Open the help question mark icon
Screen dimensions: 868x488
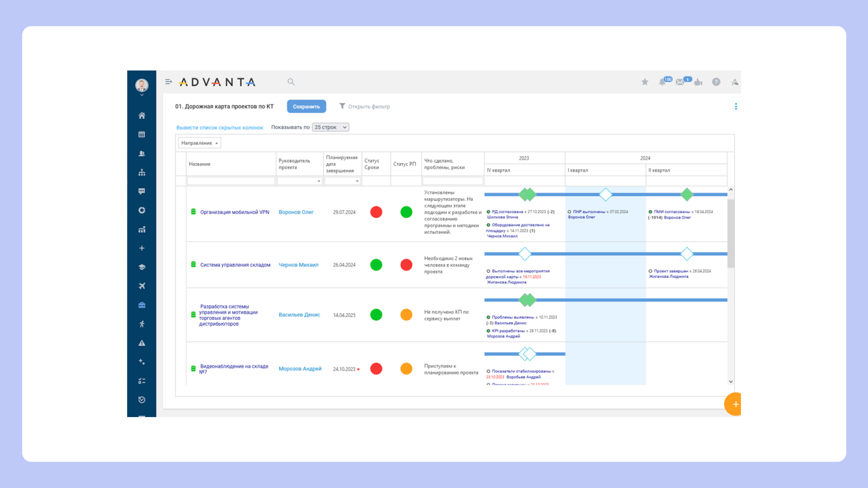pyautogui.click(x=716, y=82)
